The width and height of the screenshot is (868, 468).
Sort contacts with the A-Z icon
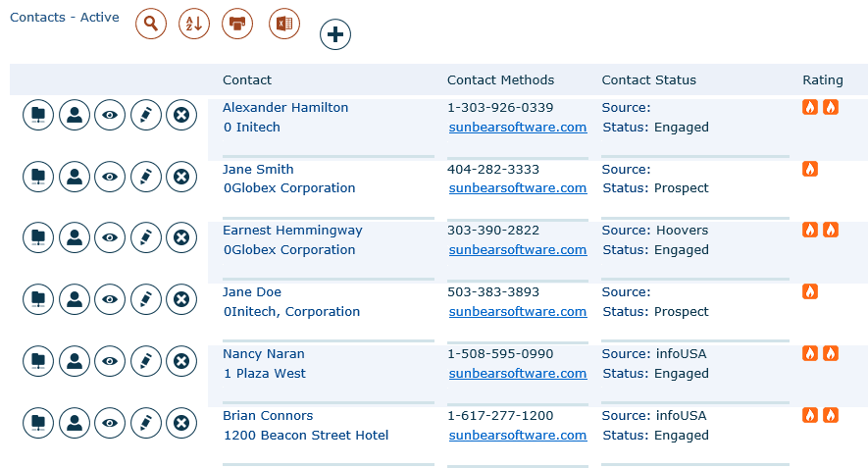click(194, 24)
